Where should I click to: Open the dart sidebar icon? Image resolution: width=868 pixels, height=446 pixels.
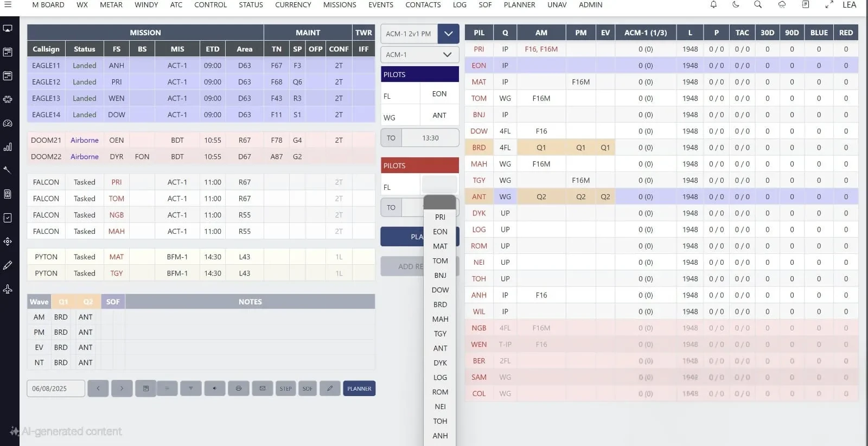coord(8,170)
